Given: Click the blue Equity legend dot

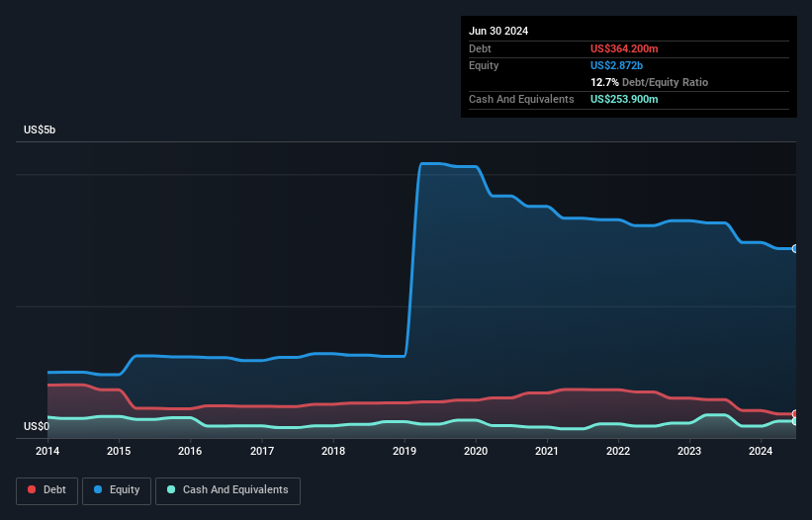Looking at the screenshot, I should coord(98,489).
